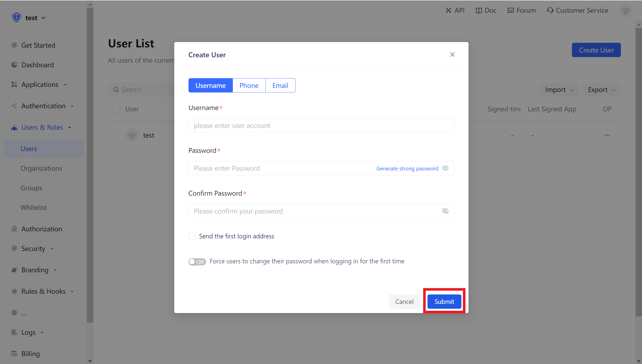642x364 pixels.
Task: Click the Dashboard pie chart icon
Action: pyautogui.click(x=14, y=65)
